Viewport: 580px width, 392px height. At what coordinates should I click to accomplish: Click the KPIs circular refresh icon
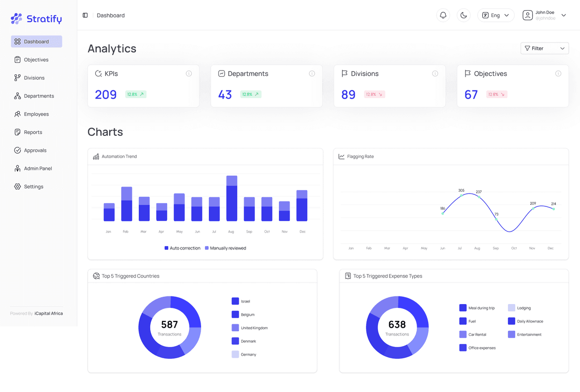[100, 73]
